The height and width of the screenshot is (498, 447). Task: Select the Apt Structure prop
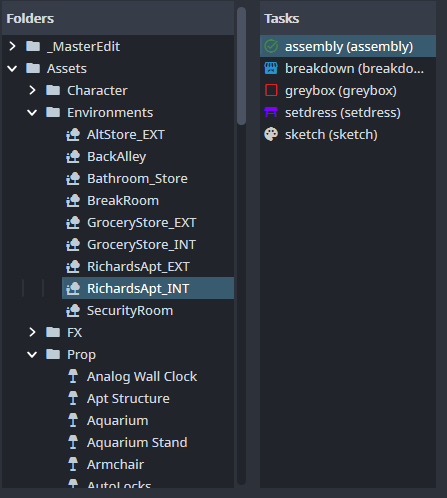tap(128, 399)
